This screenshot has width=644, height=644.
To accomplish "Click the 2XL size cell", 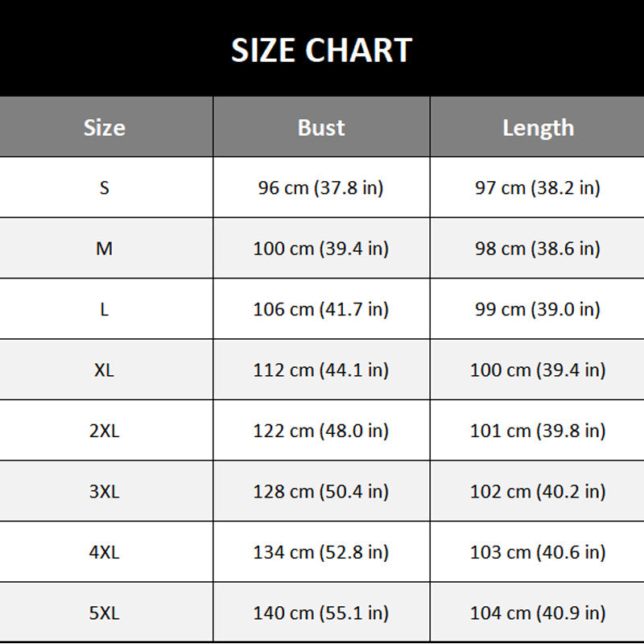I will pyautogui.click(x=105, y=431).
